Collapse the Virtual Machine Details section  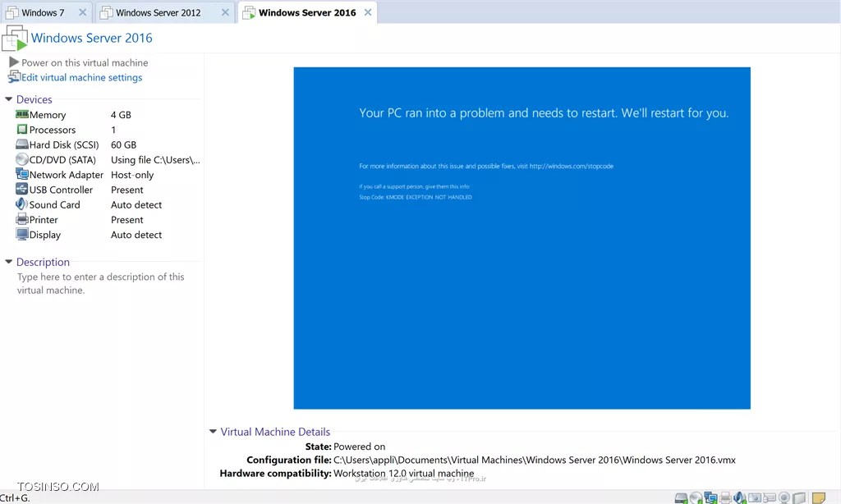(x=213, y=431)
